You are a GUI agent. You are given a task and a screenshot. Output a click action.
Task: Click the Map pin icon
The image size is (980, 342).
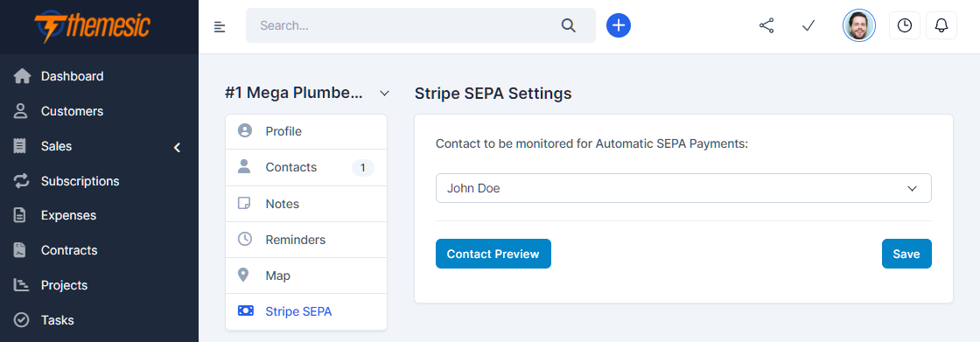click(244, 276)
